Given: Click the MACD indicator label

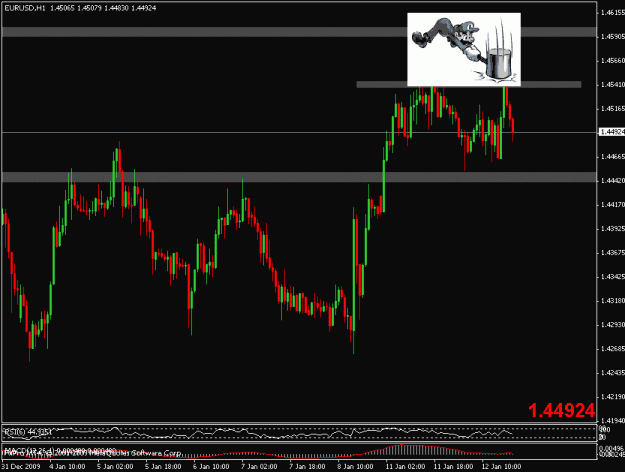Looking at the screenshot, I should [x=60, y=451].
